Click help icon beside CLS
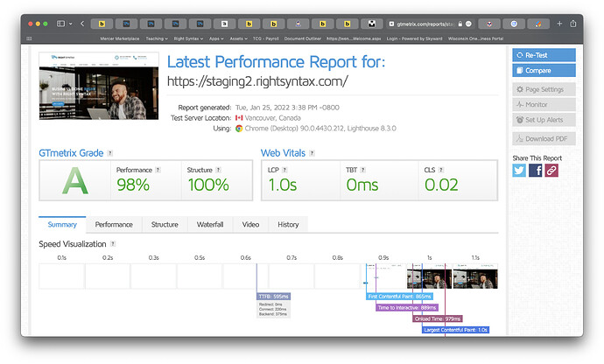 (x=441, y=170)
